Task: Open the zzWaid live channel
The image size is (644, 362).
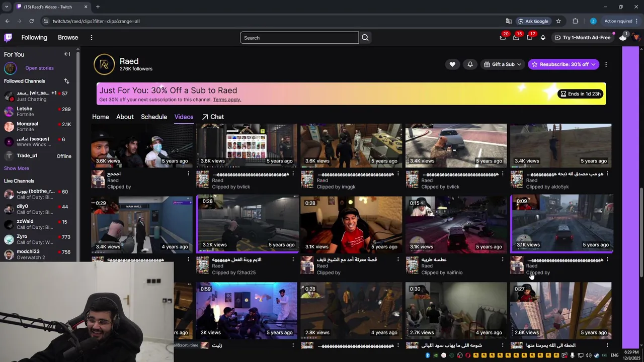Action: tap(38, 224)
